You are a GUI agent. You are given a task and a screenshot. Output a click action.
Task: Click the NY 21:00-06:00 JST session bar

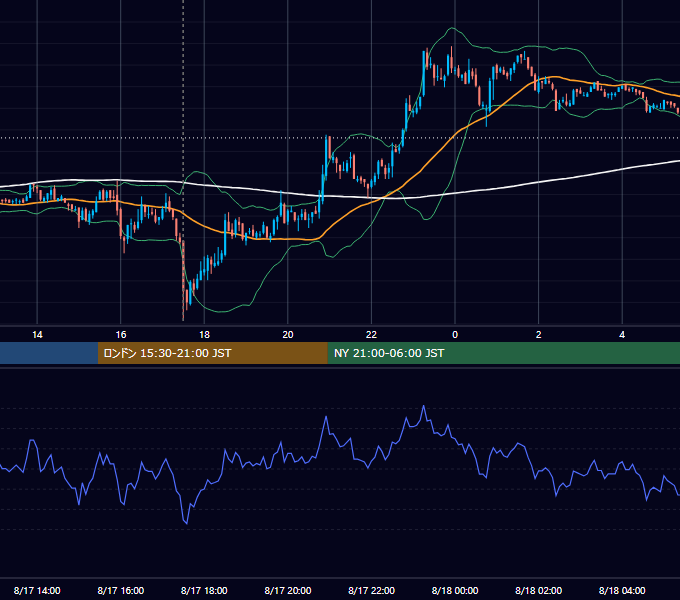click(x=503, y=353)
